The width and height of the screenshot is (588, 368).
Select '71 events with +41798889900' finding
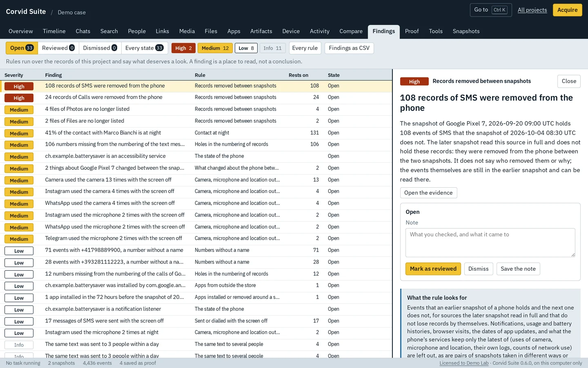[x=196, y=250]
